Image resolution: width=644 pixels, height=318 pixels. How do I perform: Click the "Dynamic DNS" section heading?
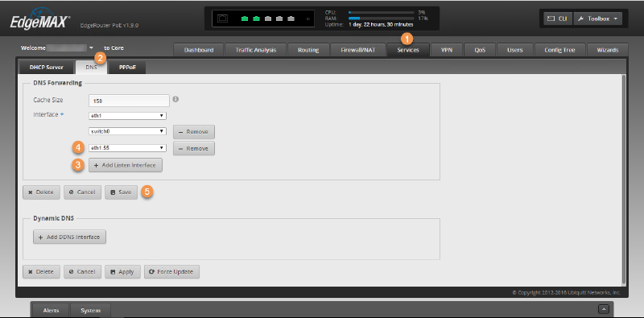coord(53,218)
